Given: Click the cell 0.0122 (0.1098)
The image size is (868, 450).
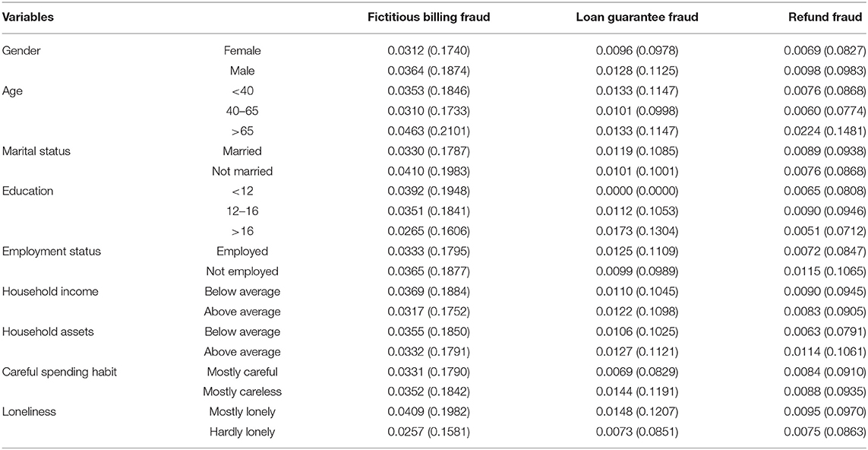Looking at the screenshot, I should [636, 311].
